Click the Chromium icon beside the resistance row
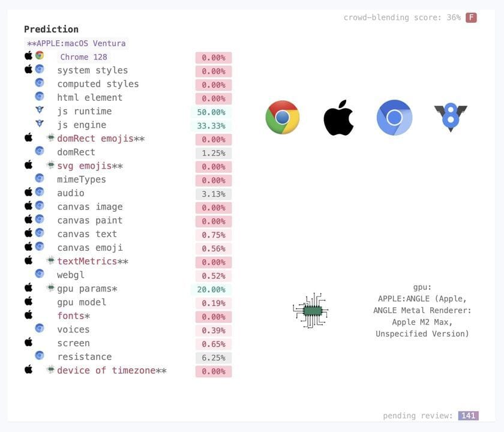Image resolution: width=504 pixels, height=432 pixels. click(x=40, y=356)
